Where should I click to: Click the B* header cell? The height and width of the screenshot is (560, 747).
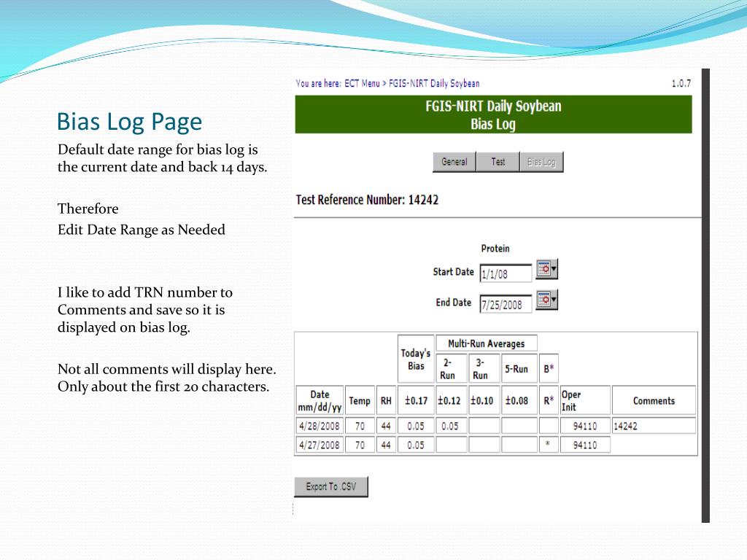[549, 368]
